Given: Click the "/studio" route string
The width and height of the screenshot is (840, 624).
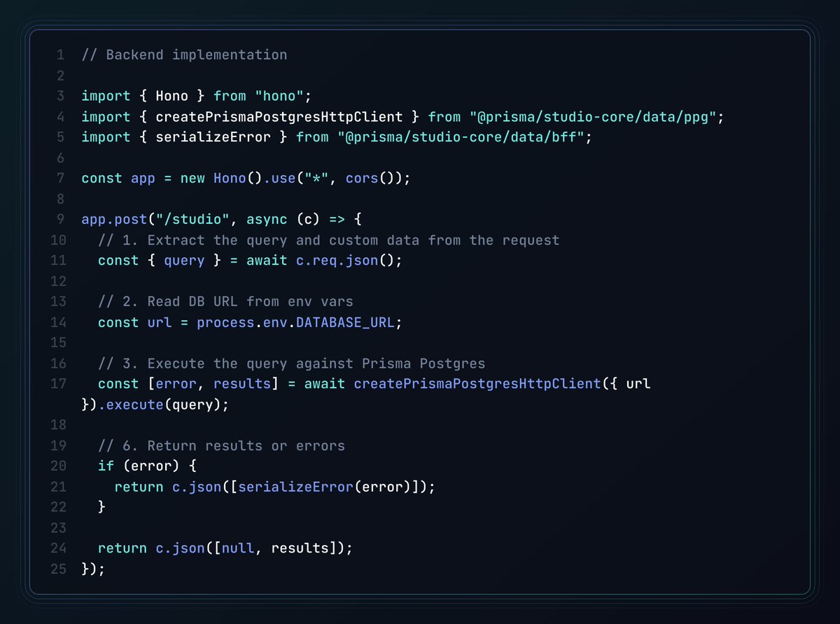Looking at the screenshot, I should click(x=192, y=220).
